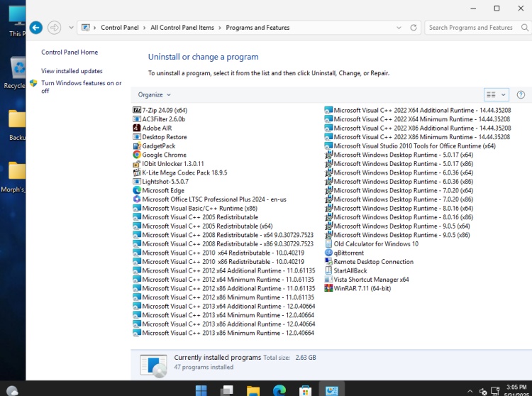Viewport: 532px width, 396px height.
Task: Click the Programs and Features breadcrumb
Action: pyautogui.click(x=257, y=28)
